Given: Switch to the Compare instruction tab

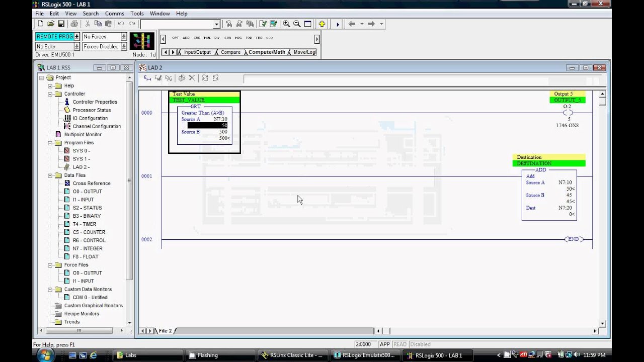Looking at the screenshot, I should (230, 52).
